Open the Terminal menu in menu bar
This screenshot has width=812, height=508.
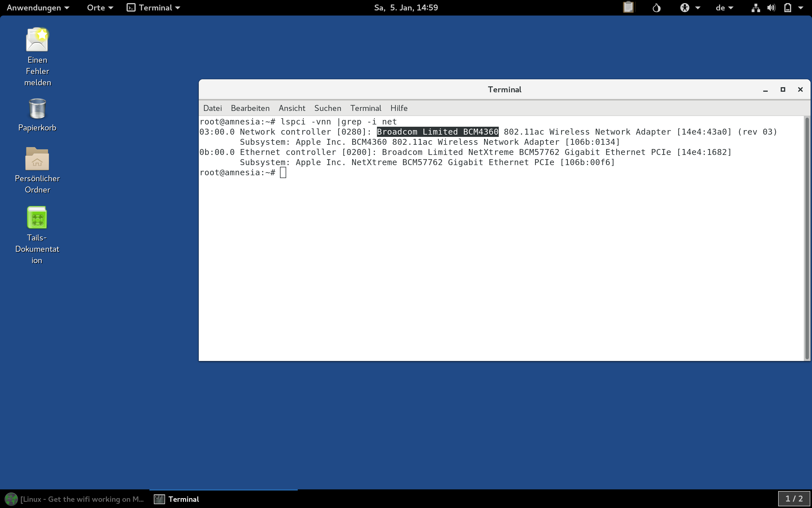366,108
